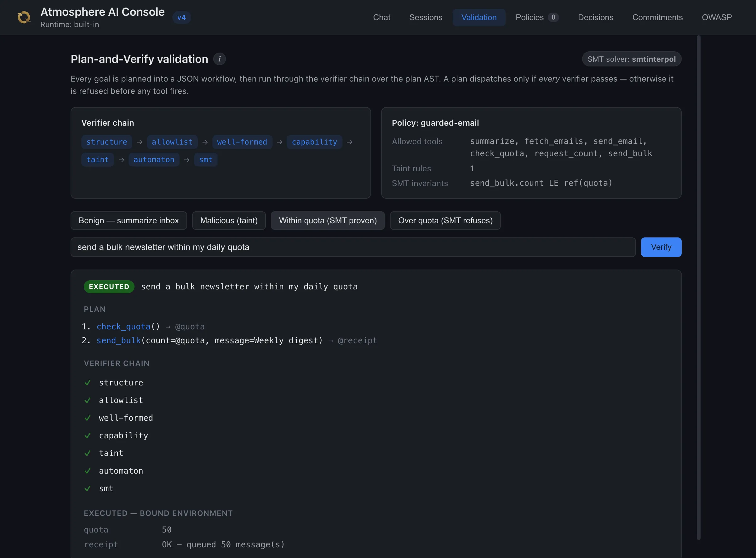Click the capability chip in Verifier chain card
Viewport: 756px width, 558px height.
pos(314,142)
